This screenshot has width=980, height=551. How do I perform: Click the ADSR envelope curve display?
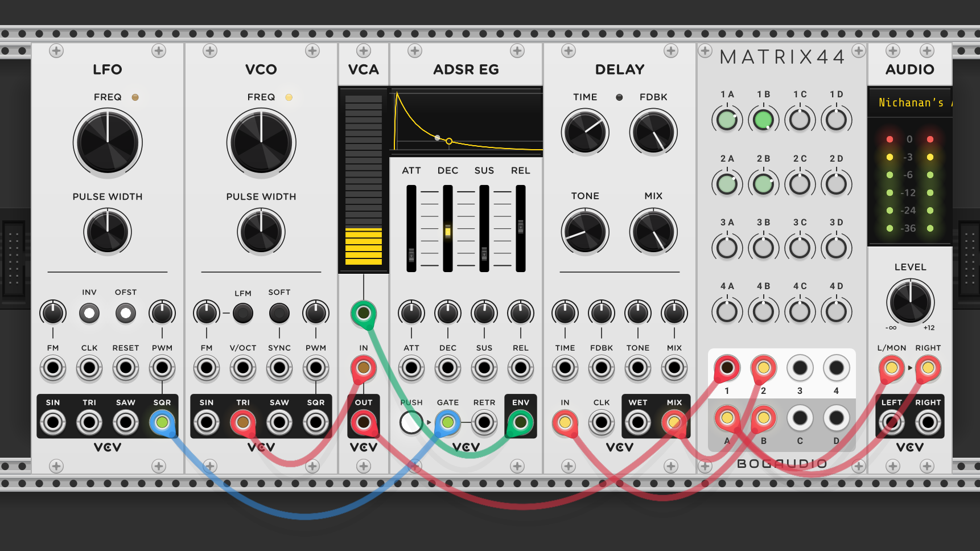coord(467,121)
